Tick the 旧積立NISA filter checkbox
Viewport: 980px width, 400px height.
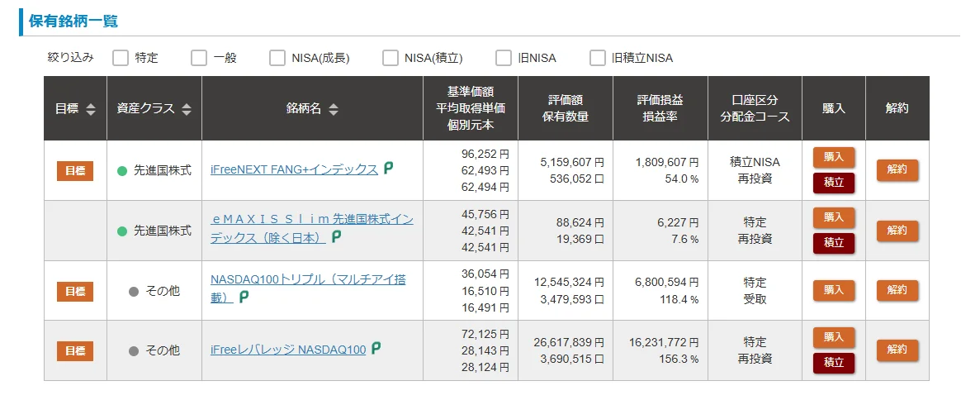tap(598, 58)
